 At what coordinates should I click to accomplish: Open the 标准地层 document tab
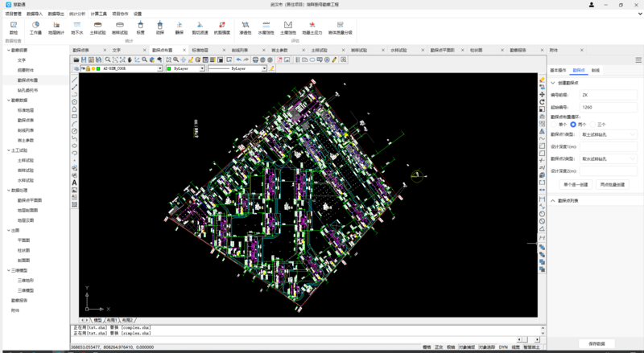click(x=200, y=50)
